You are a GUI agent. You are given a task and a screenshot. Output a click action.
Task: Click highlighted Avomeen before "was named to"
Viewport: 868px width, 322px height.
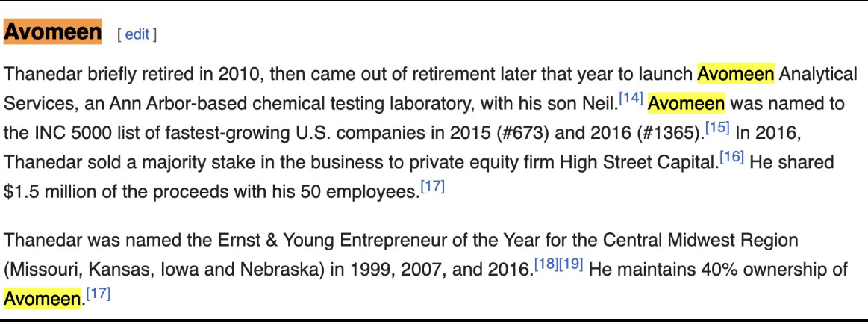pos(686,103)
